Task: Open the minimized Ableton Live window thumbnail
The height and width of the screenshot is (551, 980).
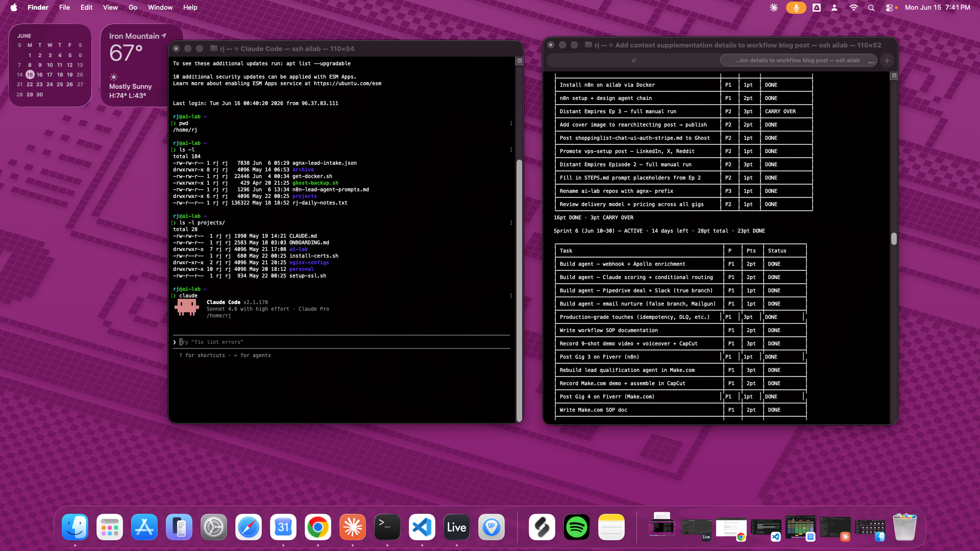Action: [x=697, y=528]
